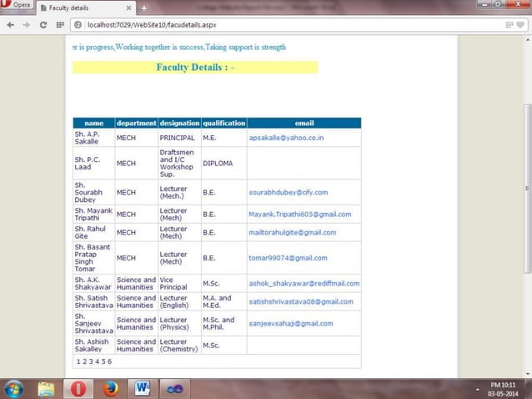The height and width of the screenshot is (399, 532).
Task: Close the Faculty details tab
Action: click(128, 8)
